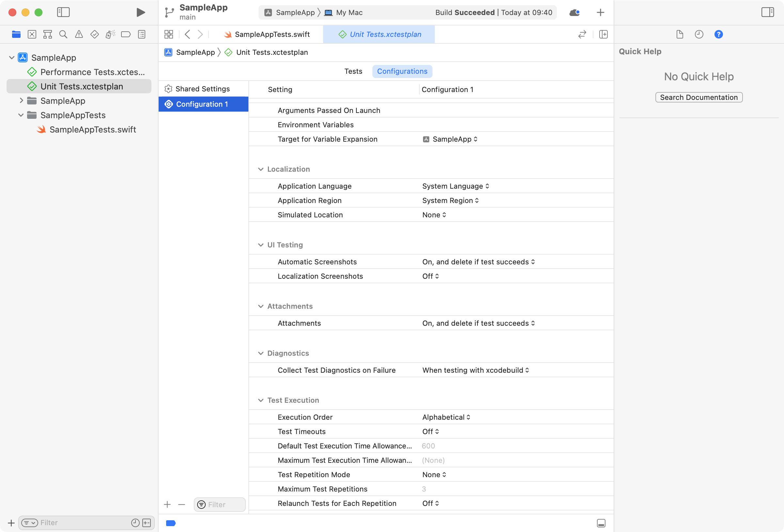Screen dimensions: 784x532
Task: Add a new configuration with plus button
Action: [x=167, y=505]
